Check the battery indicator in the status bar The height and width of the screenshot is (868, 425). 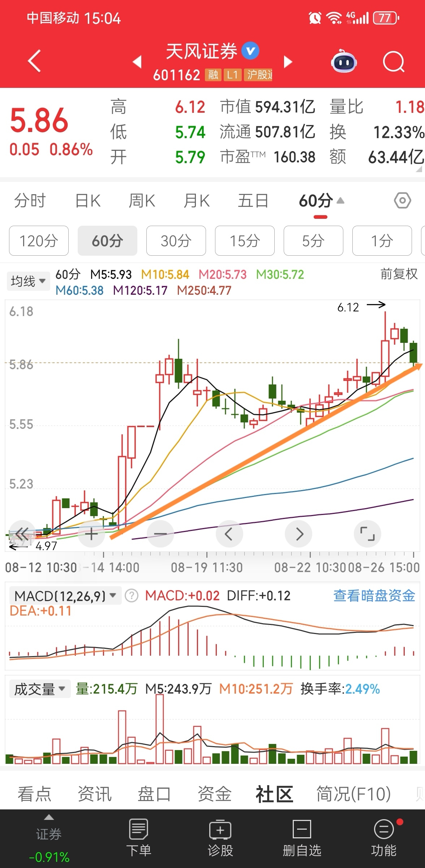pyautogui.click(x=386, y=18)
